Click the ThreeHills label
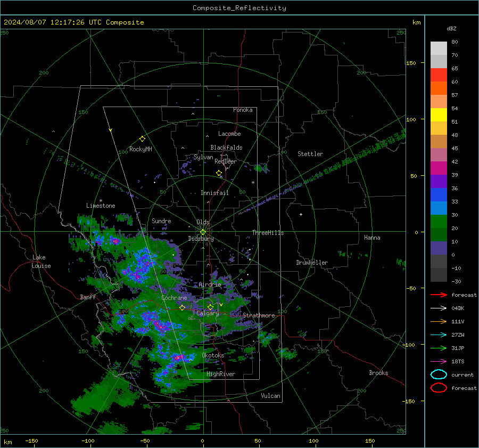 pyautogui.click(x=268, y=233)
